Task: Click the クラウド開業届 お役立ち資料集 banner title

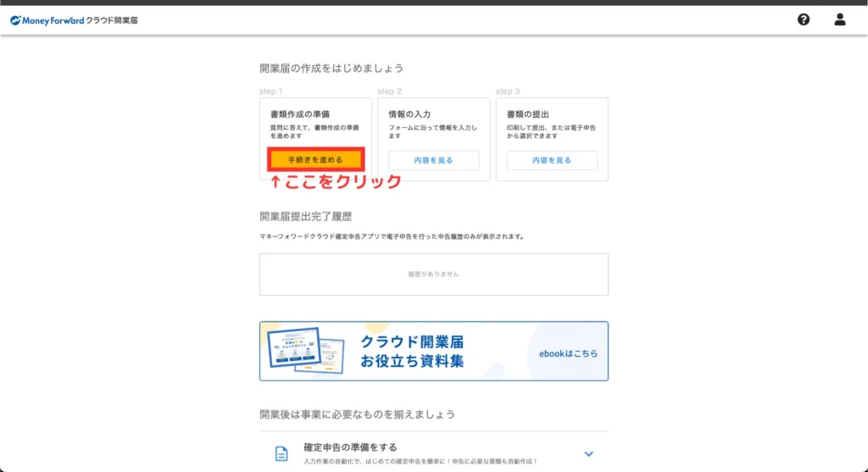Action: point(413,352)
